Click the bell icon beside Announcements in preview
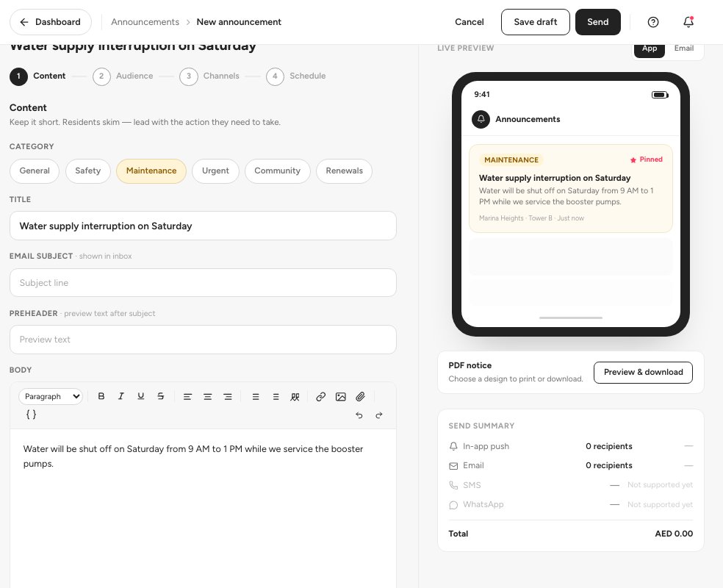This screenshot has width=723, height=588. [x=481, y=119]
